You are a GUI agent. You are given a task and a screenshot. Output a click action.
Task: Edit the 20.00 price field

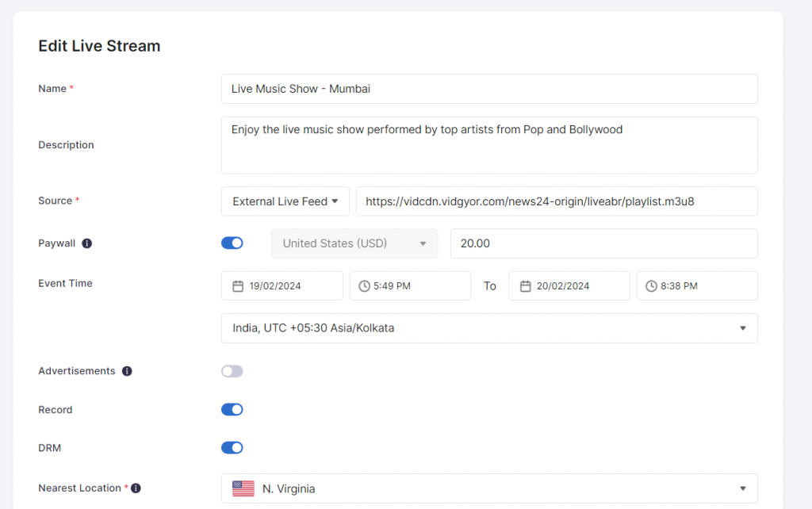603,243
